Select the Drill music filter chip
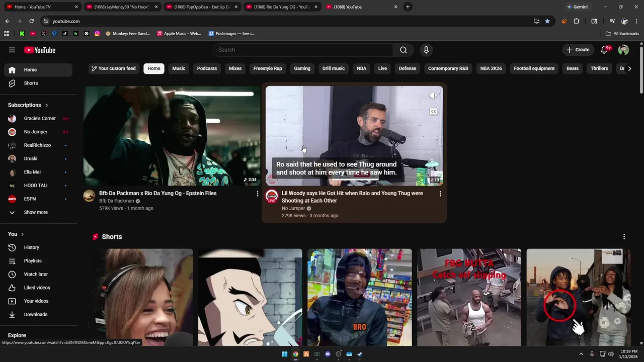This screenshot has width=644, height=362. pyautogui.click(x=334, y=68)
